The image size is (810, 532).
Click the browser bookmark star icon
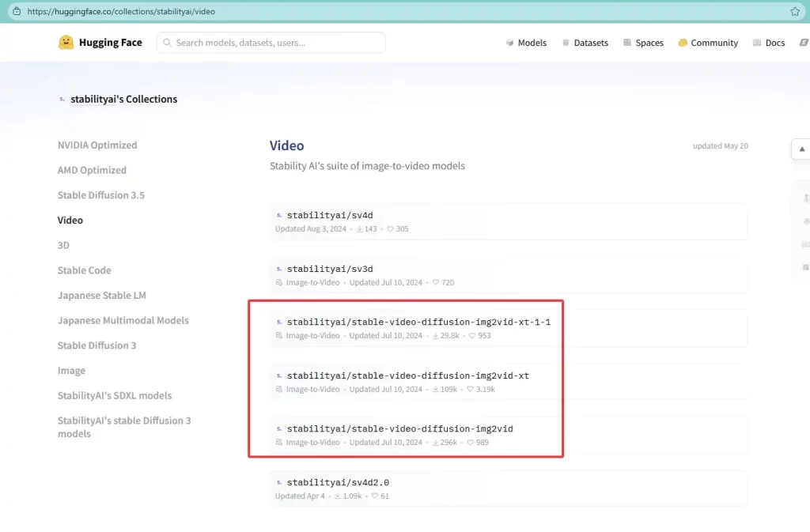point(794,11)
